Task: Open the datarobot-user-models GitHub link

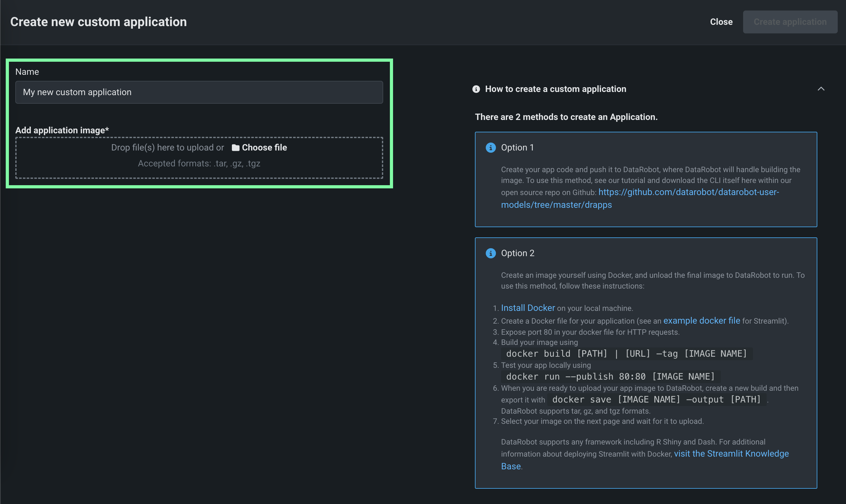Action: (688, 192)
